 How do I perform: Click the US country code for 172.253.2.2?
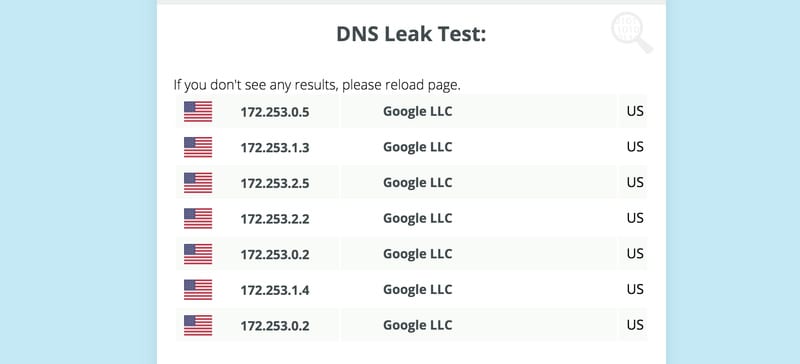tap(635, 219)
